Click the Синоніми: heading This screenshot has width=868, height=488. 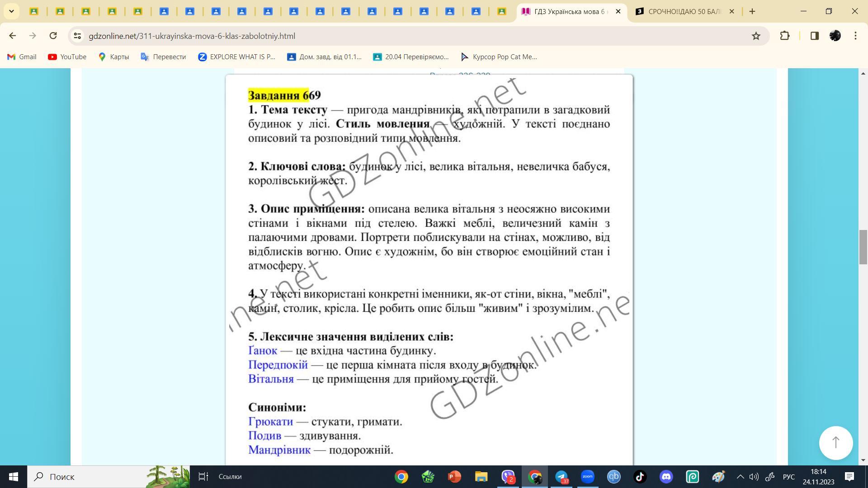(277, 407)
